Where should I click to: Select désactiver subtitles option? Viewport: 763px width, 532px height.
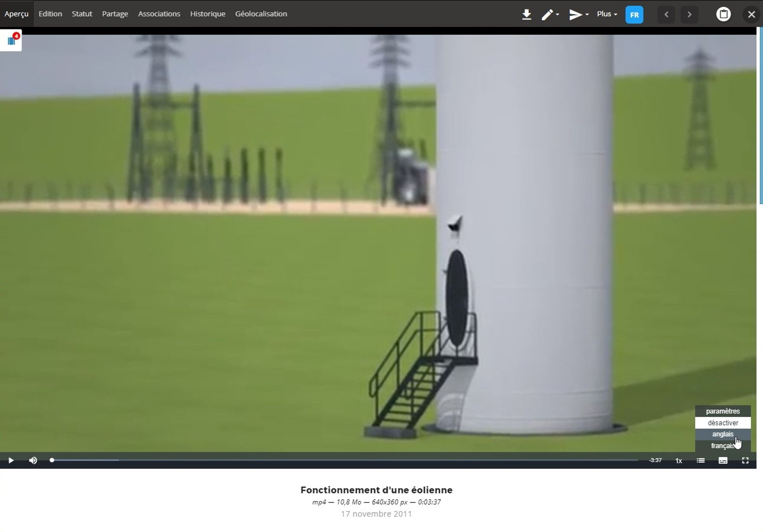pyautogui.click(x=723, y=423)
